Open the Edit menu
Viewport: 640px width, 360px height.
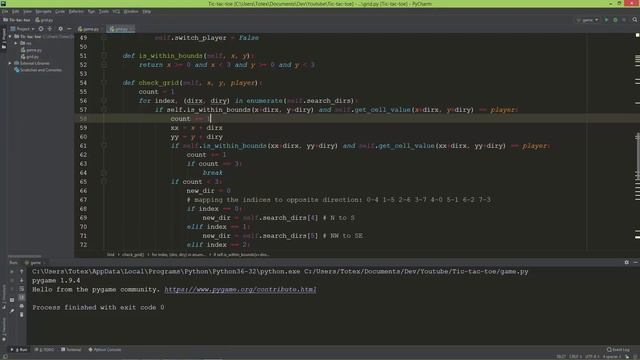[16, 11]
